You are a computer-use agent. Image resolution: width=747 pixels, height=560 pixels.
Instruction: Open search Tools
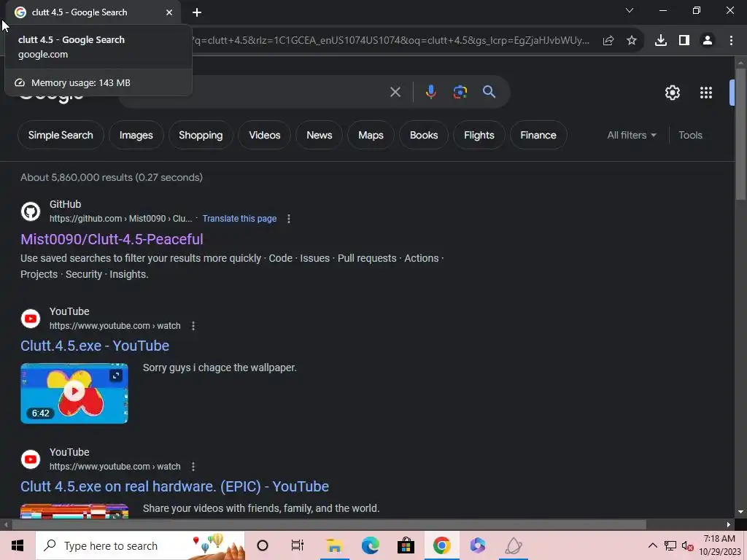pos(690,135)
